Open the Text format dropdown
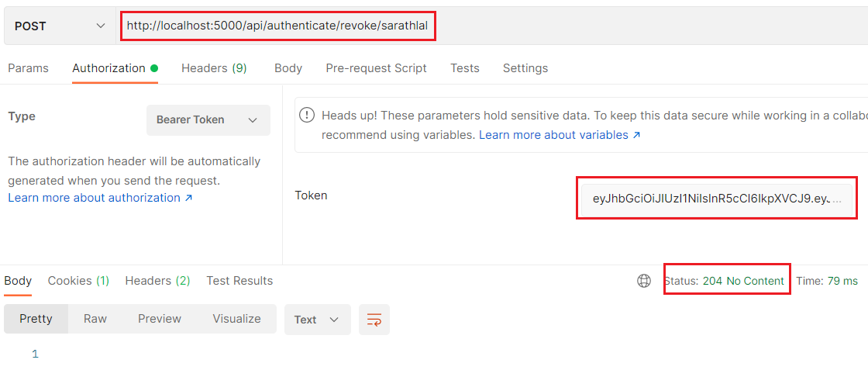 tap(317, 320)
